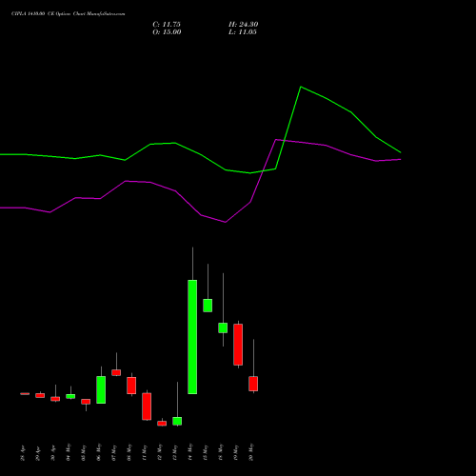Select the 08 May date label
The height and width of the screenshot is (476, 476).
129,452
